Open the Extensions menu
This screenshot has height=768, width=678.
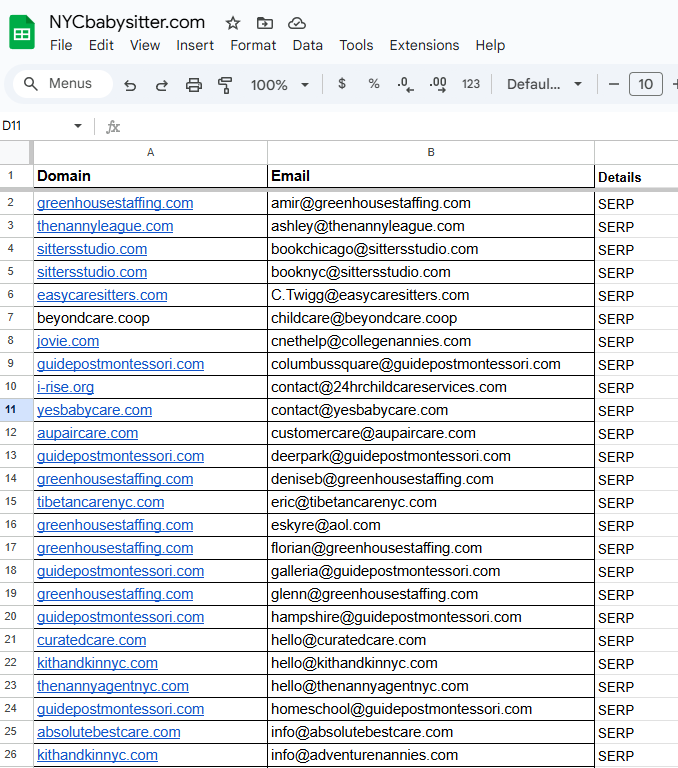(x=424, y=45)
